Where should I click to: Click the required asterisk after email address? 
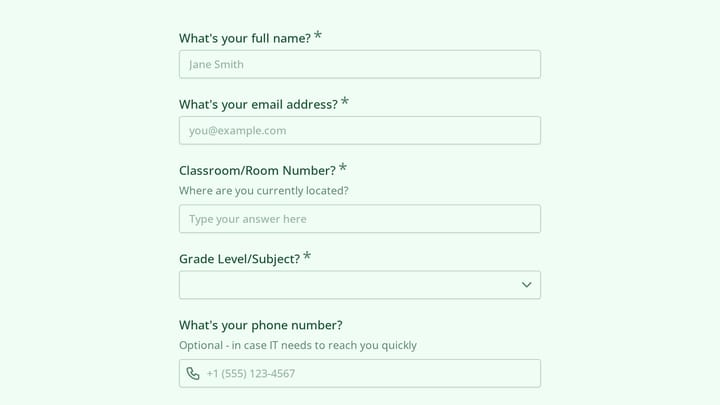(x=345, y=101)
